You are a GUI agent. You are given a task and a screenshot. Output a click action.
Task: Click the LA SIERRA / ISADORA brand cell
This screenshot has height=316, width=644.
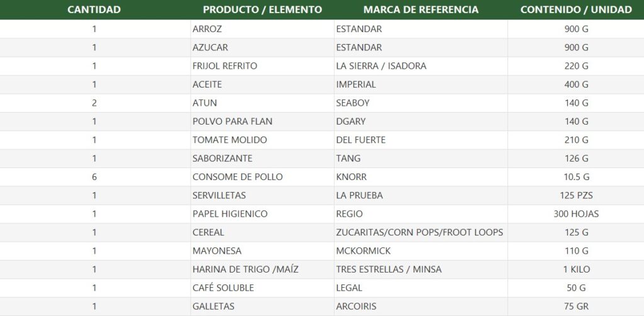click(x=421, y=66)
